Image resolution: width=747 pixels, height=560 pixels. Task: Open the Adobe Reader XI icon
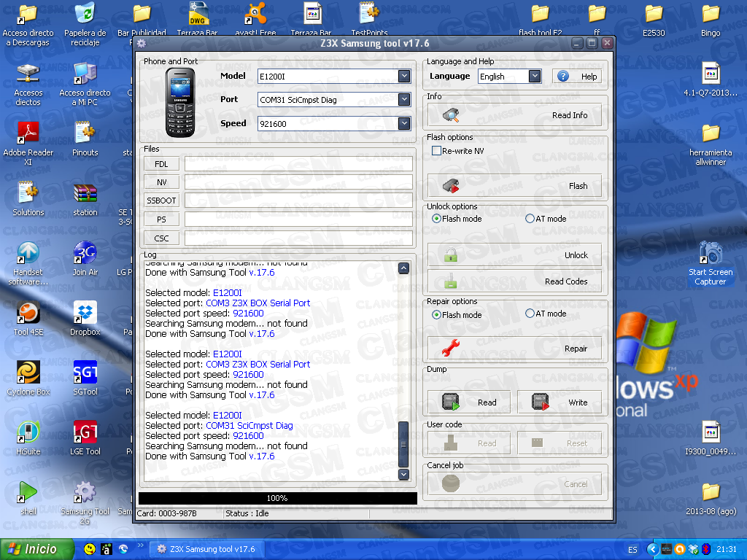pyautogui.click(x=28, y=143)
